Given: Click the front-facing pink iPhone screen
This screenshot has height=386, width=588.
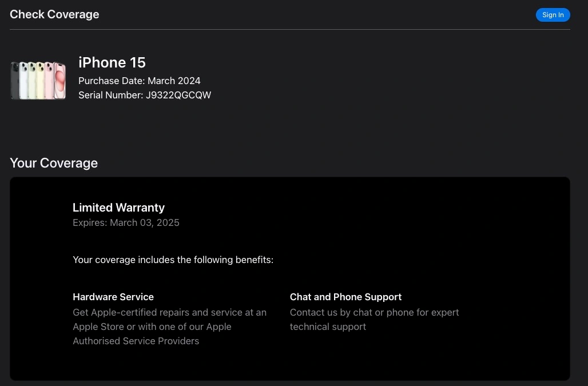Looking at the screenshot, I should click(x=59, y=81).
